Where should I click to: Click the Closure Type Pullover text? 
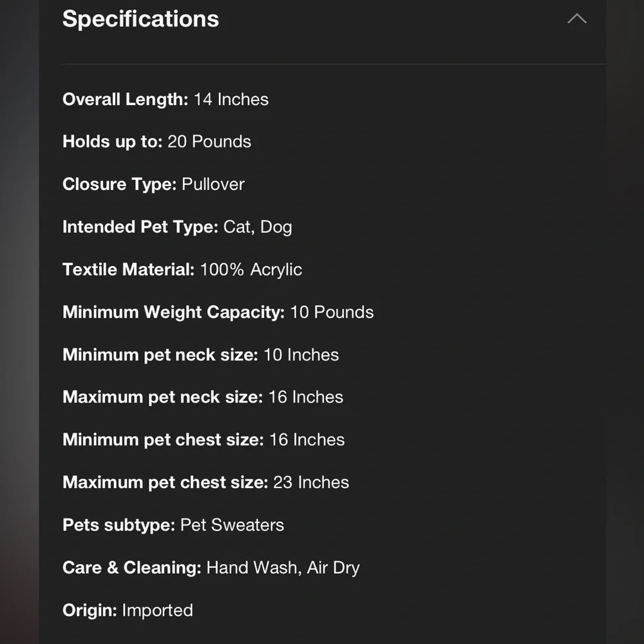pyautogui.click(x=154, y=184)
